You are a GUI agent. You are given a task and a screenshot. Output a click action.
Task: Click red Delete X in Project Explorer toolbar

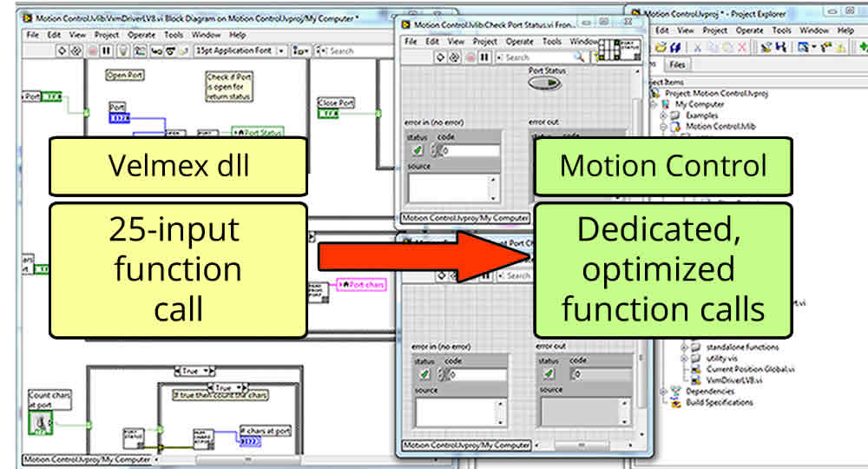[741, 48]
